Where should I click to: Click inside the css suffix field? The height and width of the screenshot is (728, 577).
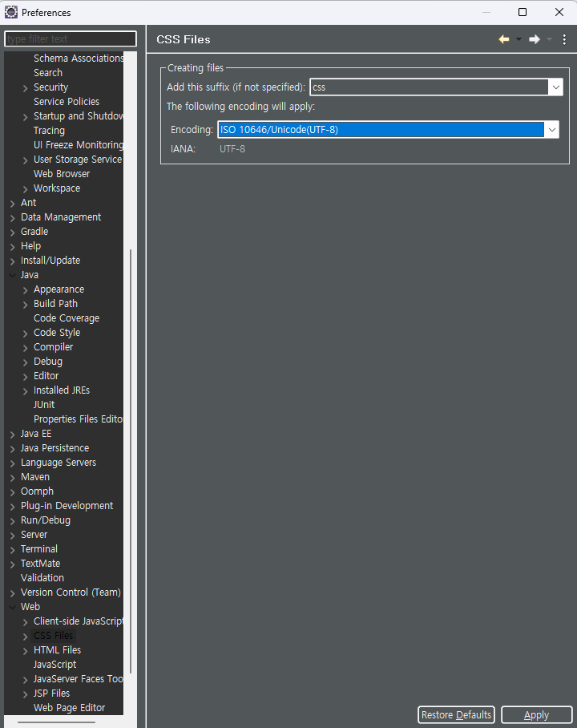(x=429, y=87)
